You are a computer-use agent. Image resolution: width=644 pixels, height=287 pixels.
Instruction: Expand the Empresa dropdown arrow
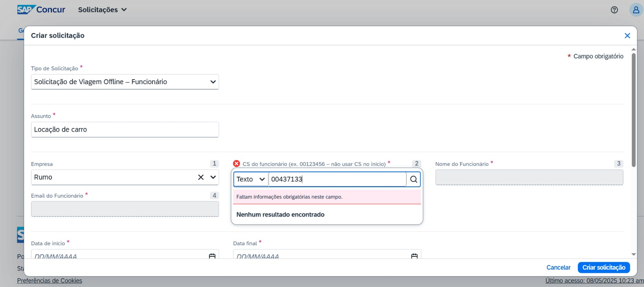pos(213,177)
